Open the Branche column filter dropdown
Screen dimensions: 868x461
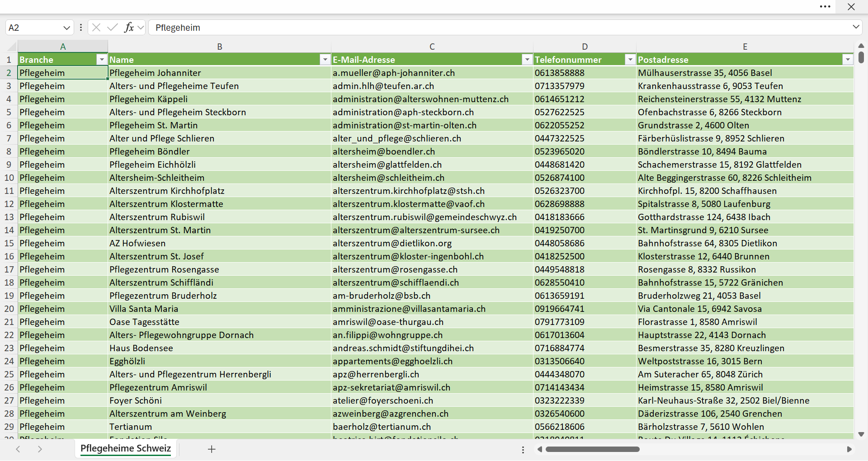tap(102, 60)
